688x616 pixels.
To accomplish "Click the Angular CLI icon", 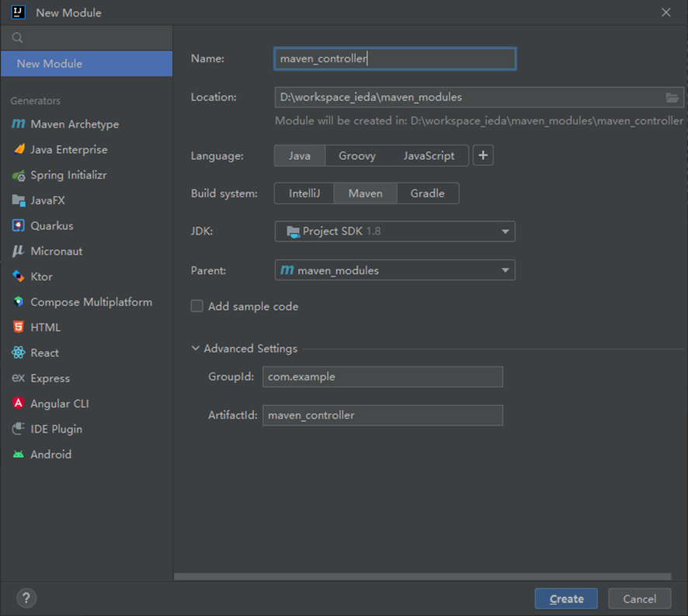I will (x=18, y=403).
